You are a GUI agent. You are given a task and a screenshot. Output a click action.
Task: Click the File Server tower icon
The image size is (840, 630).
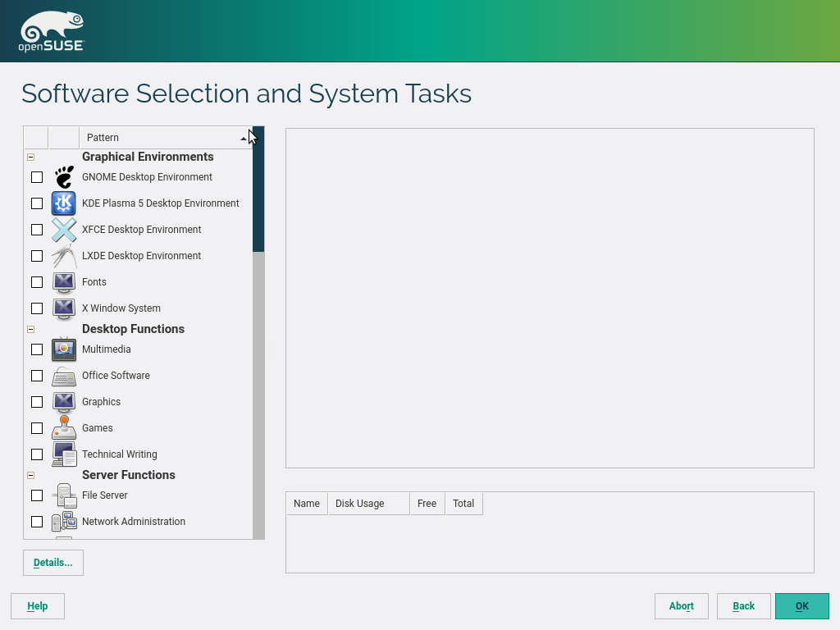coord(64,495)
